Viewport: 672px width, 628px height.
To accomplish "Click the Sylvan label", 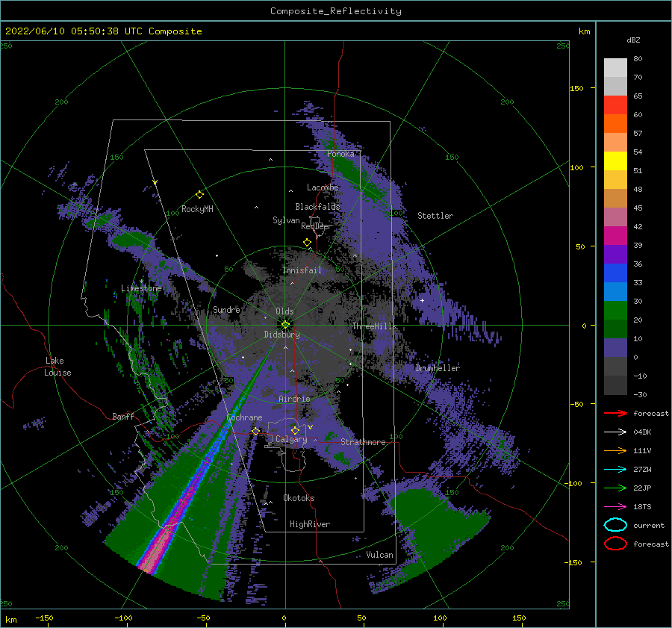I will coord(286,220).
